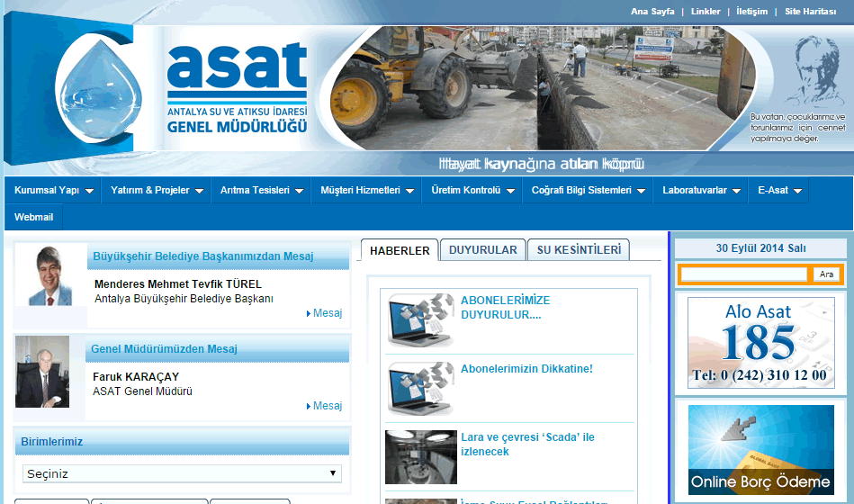Expand the Arıtma Tesisleri menu
This screenshot has height=504, width=854.
(261, 190)
